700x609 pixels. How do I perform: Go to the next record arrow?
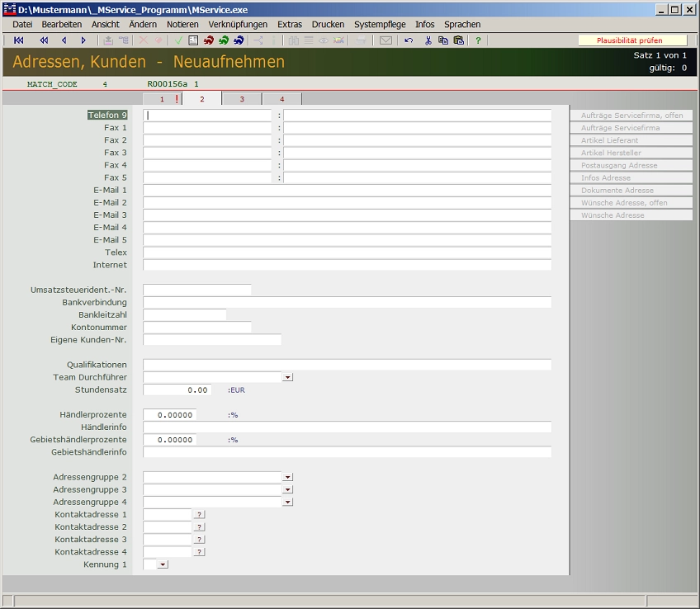pos(83,40)
